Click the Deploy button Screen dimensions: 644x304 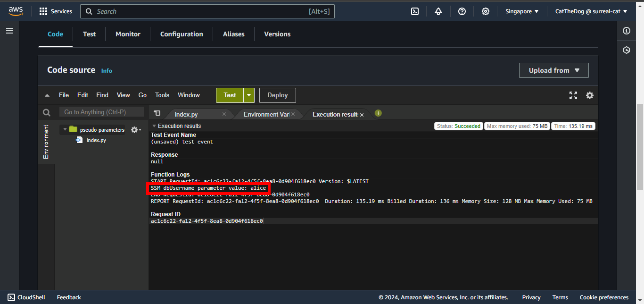tap(277, 95)
